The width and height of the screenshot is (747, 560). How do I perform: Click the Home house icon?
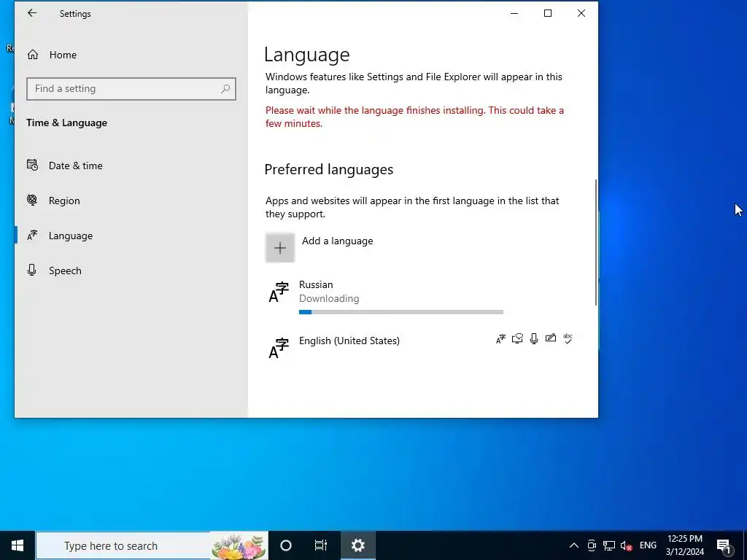[32, 55]
